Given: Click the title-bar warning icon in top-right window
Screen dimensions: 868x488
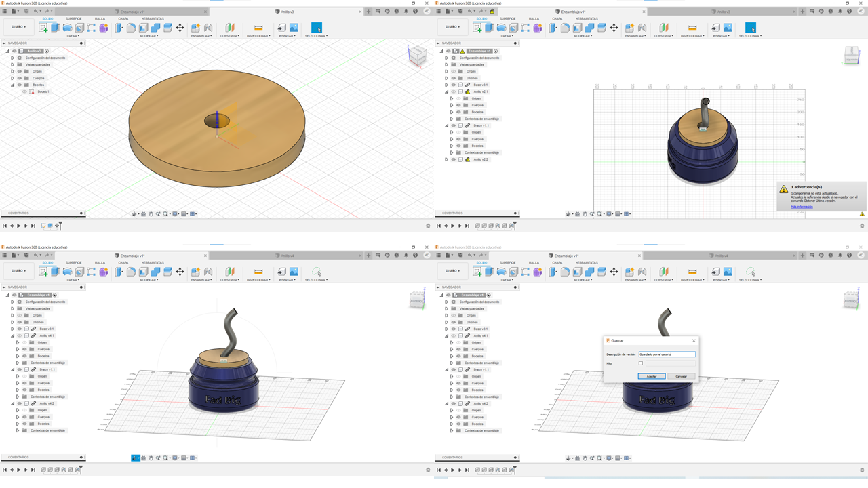Looking at the screenshot, I should (x=492, y=12).
